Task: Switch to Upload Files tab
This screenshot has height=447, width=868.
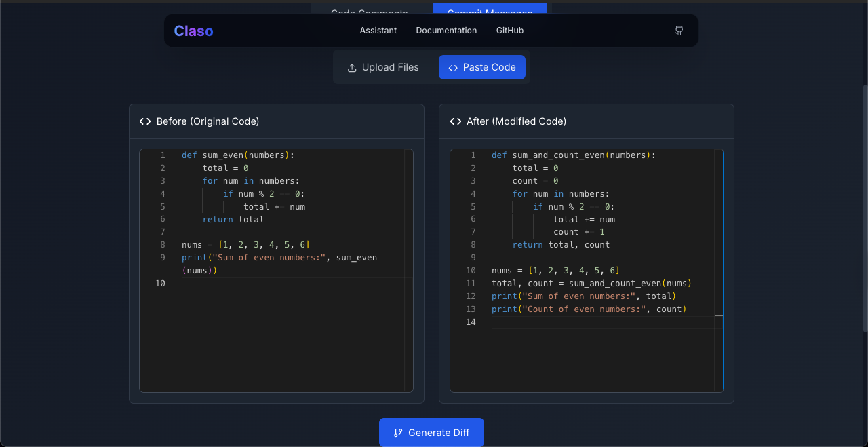Action: [383, 67]
